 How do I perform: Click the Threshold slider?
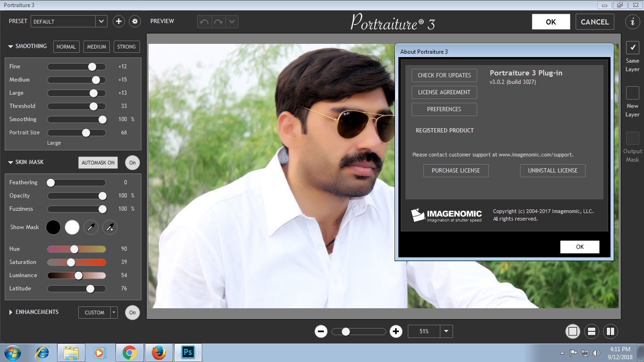pyautogui.click(x=76, y=107)
